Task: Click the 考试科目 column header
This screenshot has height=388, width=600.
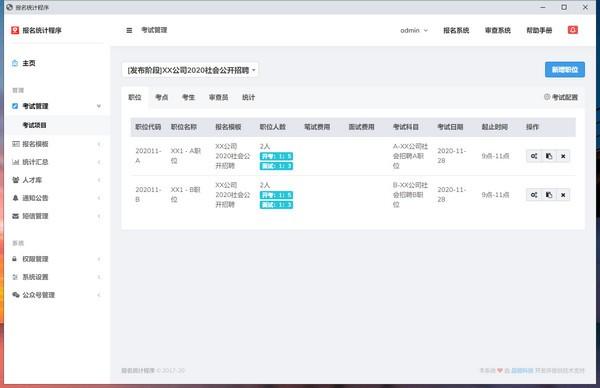Action: 406,127
